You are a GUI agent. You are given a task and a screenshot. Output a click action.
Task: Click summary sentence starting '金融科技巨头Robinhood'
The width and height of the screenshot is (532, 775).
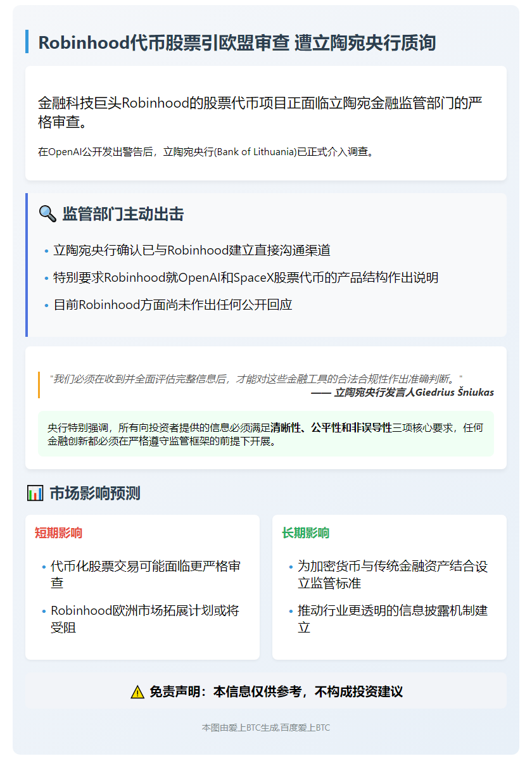click(261, 112)
